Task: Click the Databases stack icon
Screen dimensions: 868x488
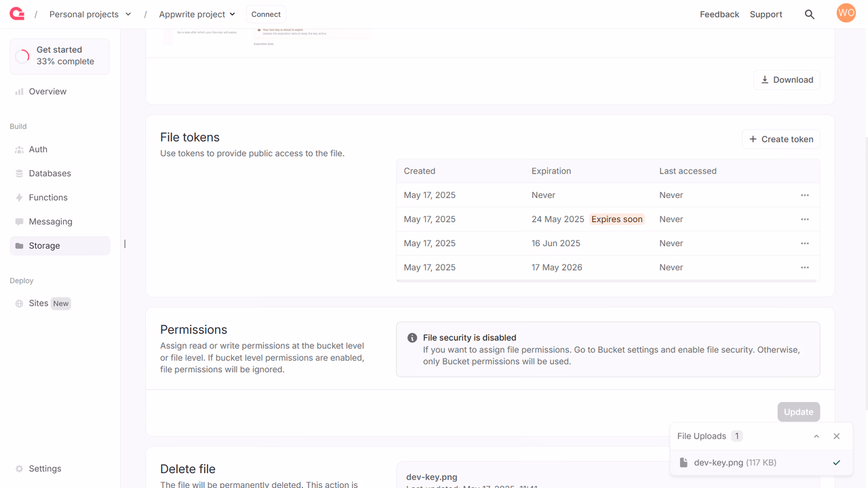Action: [19, 174]
